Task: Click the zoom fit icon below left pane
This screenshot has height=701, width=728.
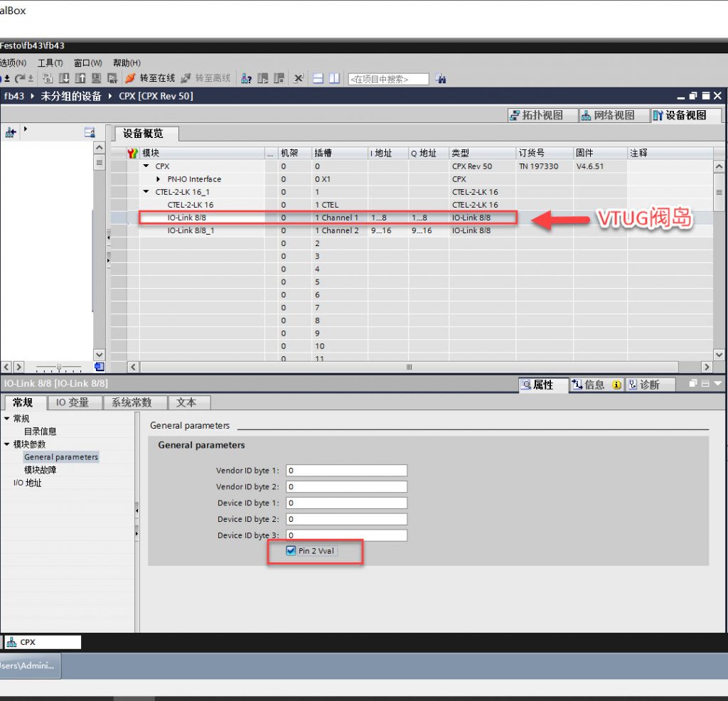Action: tap(100, 367)
